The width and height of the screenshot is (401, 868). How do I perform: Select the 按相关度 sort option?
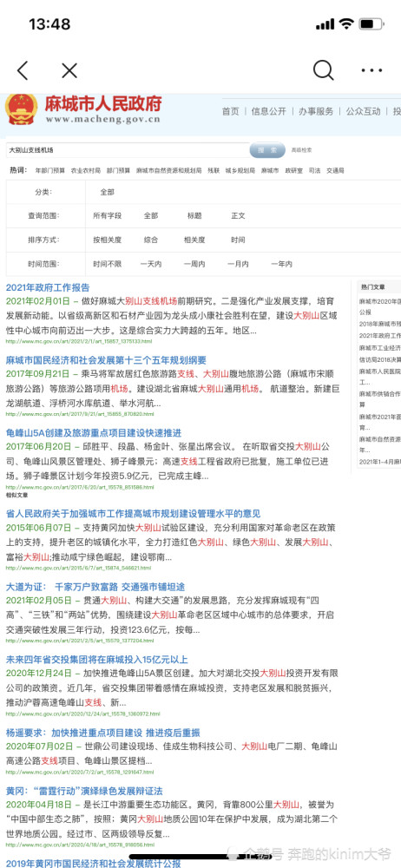(x=107, y=240)
